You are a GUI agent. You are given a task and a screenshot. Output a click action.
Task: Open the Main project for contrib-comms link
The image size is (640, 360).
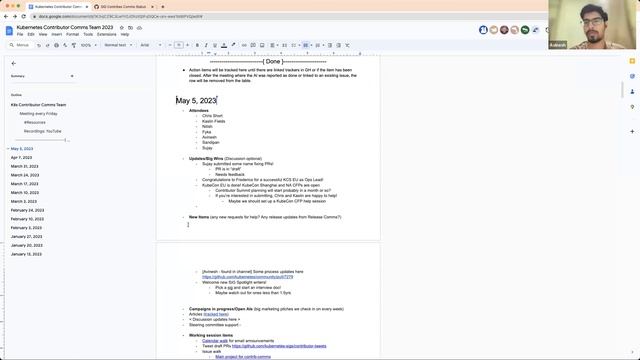[x=243, y=357]
